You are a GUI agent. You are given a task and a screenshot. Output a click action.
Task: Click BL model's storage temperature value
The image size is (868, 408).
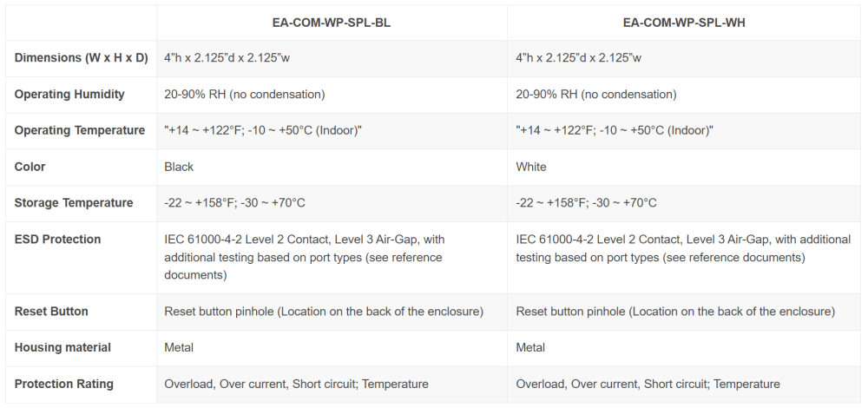[x=234, y=202]
